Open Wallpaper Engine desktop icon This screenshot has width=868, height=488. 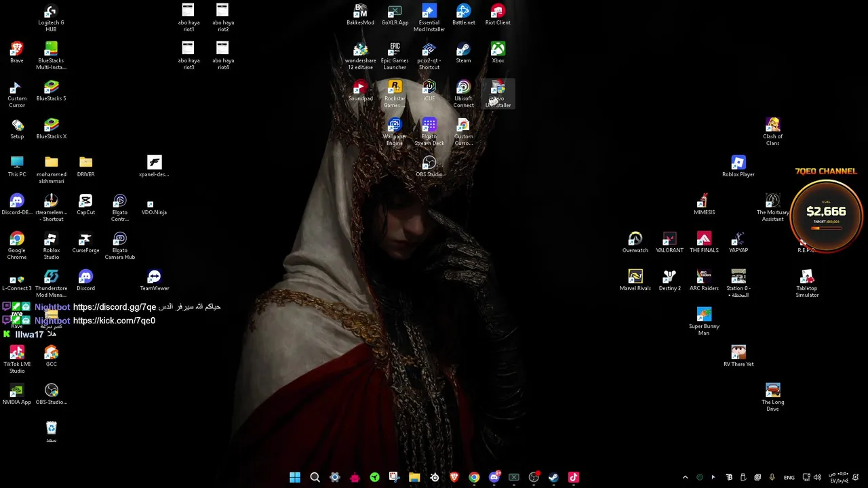[395, 131]
